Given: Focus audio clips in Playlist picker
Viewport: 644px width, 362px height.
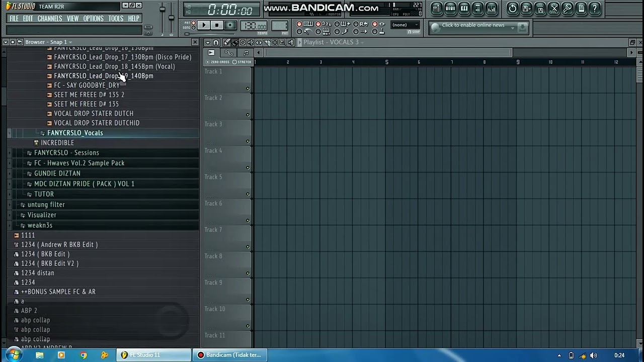Looking at the screenshot, I should click(211, 53).
